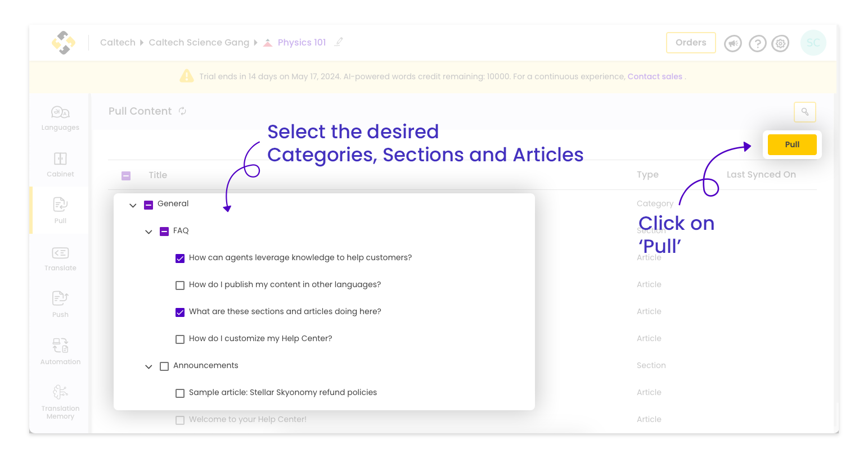Viewport: 868px width, 458px height.
Task: Click the warning triangle in trial banner
Action: (x=187, y=76)
